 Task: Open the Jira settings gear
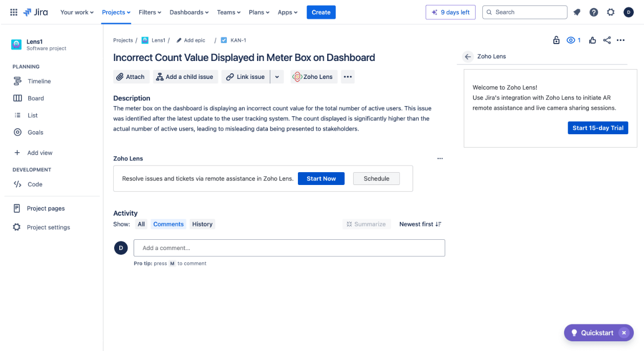(x=611, y=12)
